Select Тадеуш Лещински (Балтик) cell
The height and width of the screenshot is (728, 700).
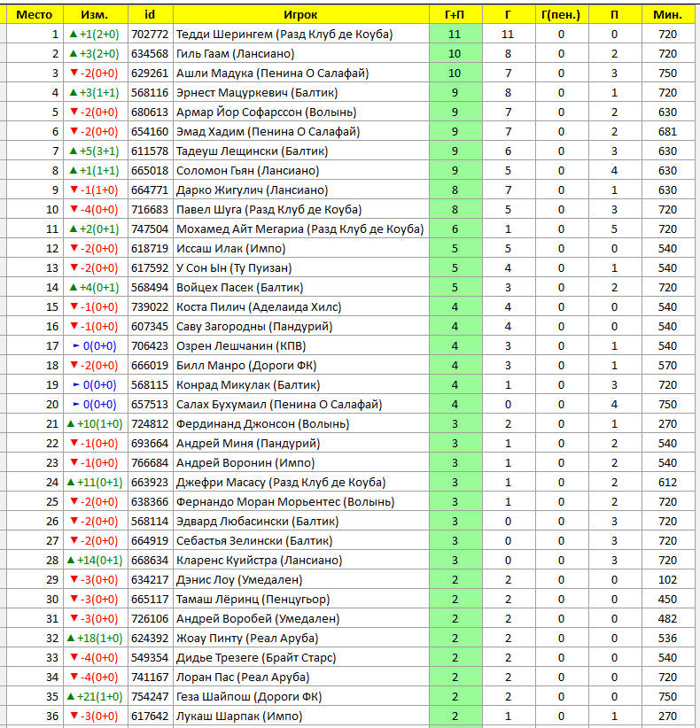pyautogui.click(x=301, y=151)
